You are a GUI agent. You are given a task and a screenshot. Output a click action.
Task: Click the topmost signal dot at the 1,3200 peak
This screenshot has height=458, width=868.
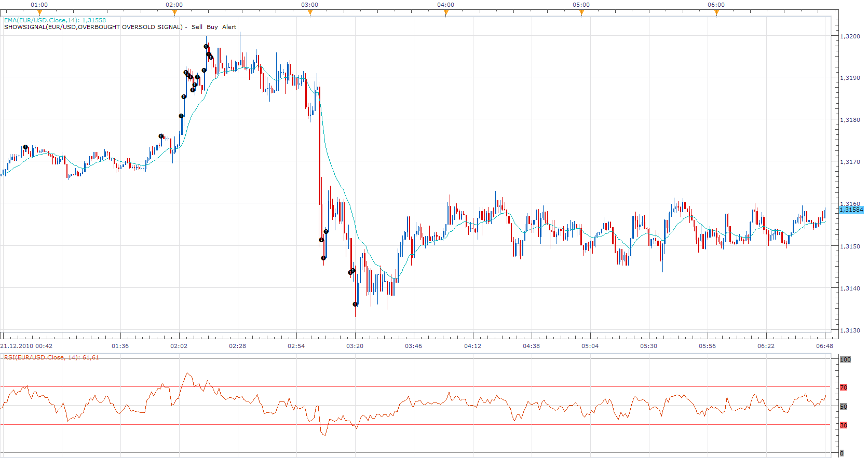click(206, 46)
